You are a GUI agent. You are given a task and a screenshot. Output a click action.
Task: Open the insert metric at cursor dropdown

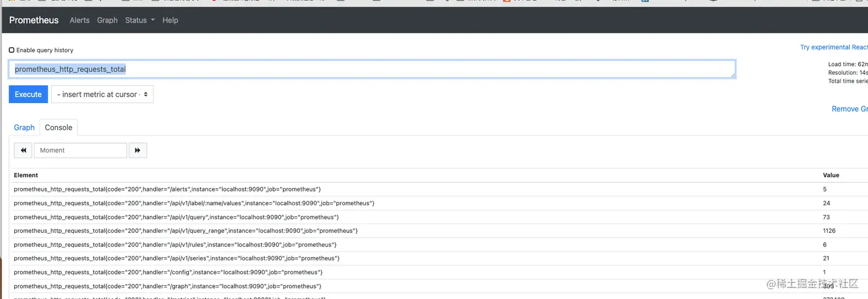click(102, 94)
